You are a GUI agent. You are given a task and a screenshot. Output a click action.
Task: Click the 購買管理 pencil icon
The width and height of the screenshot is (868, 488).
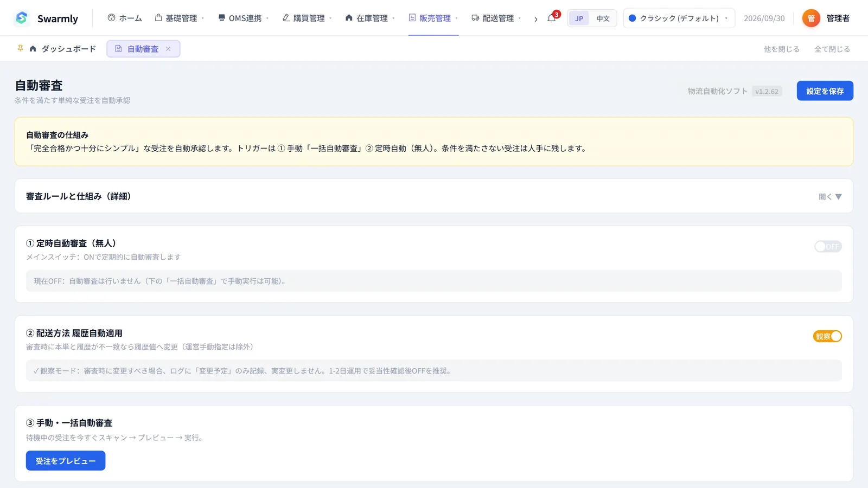(x=286, y=18)
